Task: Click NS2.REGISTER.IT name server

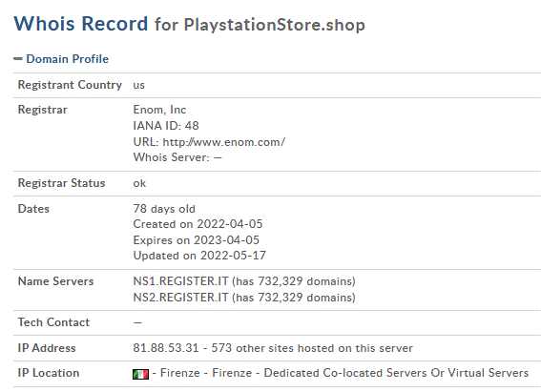Action: point(180,298)
